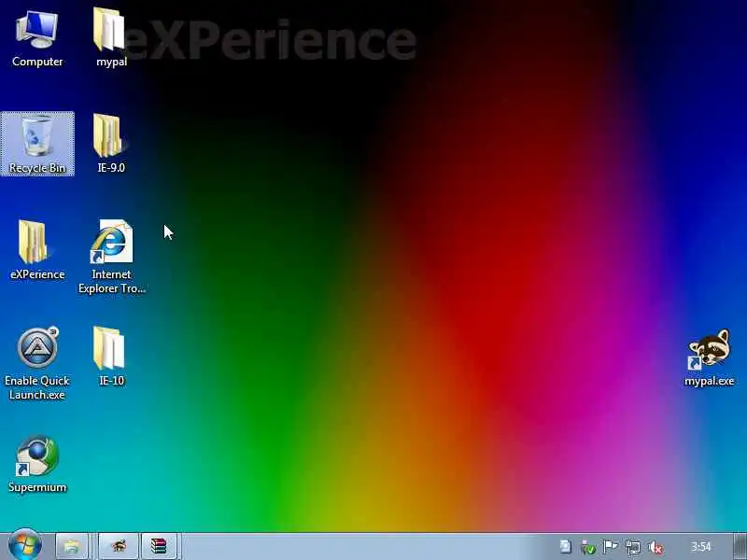Click the network tray icon
Screen dimensions: 747x560
(x=633, y=547)
